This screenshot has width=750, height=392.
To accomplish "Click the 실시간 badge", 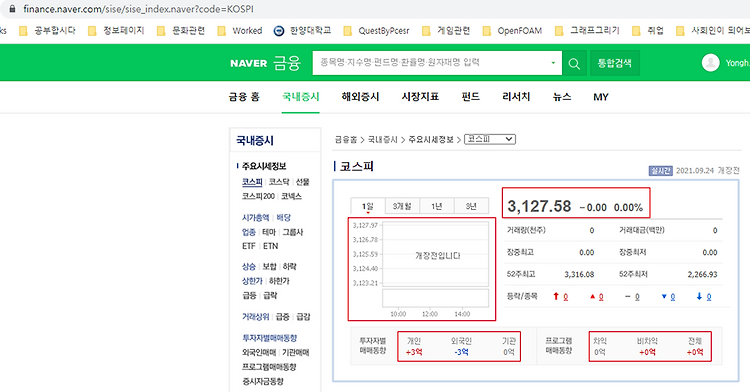I will coord(661,171).
